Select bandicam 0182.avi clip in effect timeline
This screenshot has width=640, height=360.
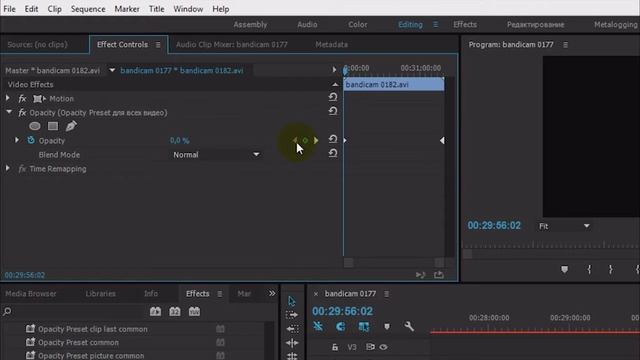point(394,84)
